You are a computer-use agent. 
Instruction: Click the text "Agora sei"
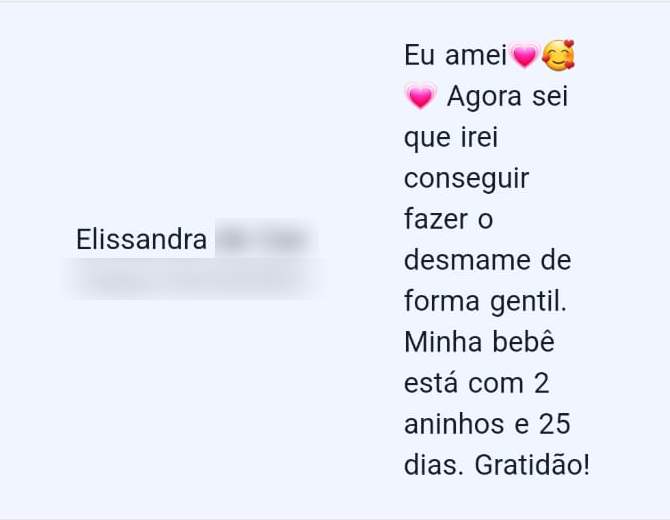point(507,97)
